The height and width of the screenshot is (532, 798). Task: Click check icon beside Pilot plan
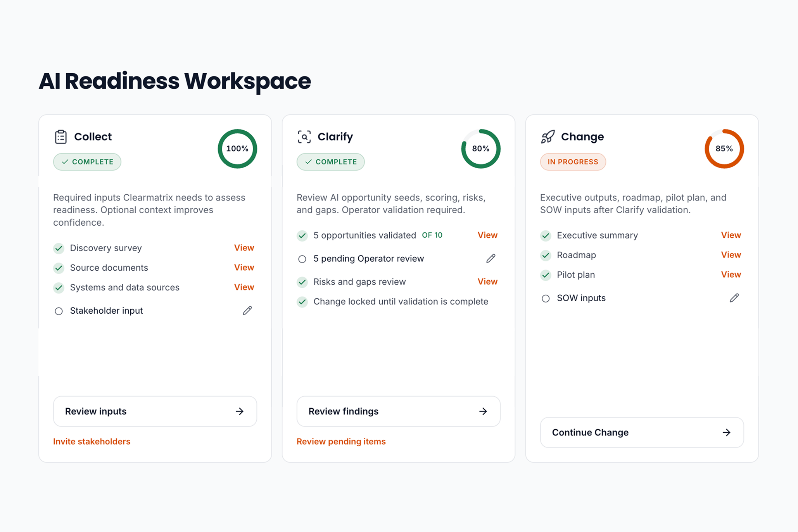[x=546, y=275]
